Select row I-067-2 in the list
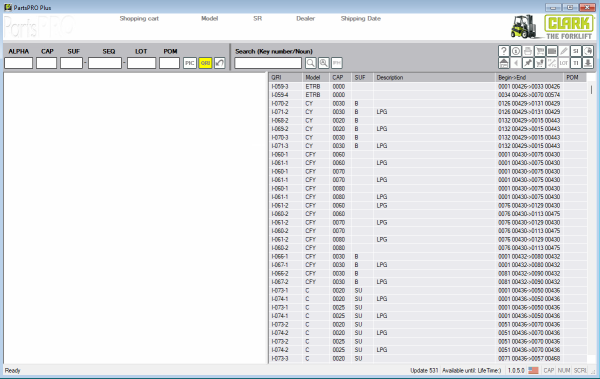600x379 pixels. tap(428, 282)
